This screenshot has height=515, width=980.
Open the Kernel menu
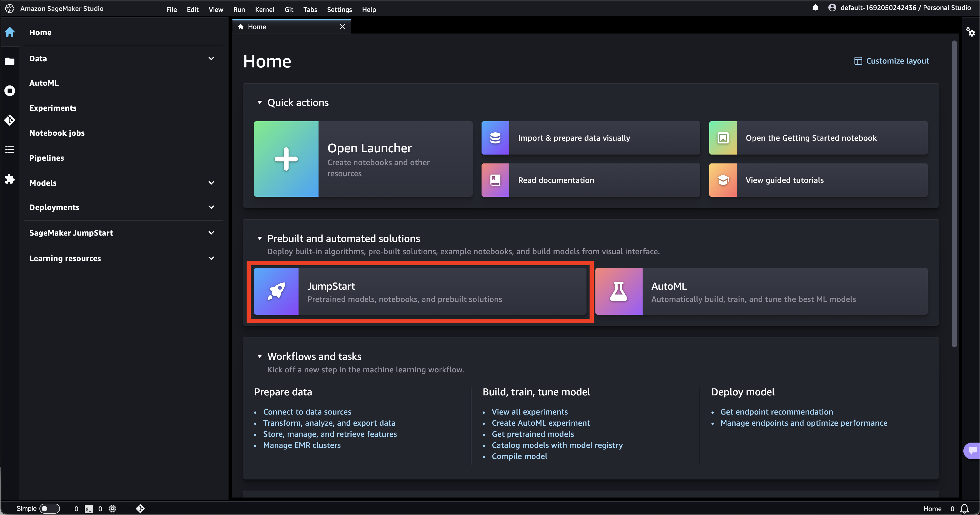[x=264, y=9]
